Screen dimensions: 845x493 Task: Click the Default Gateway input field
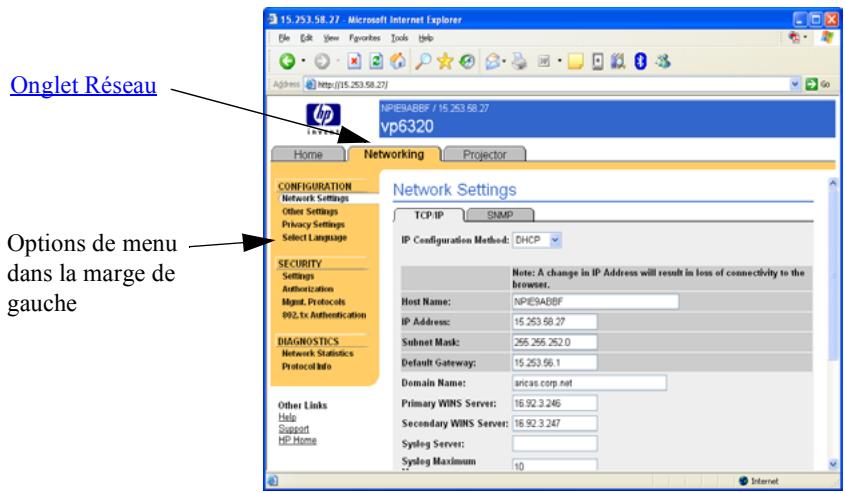555,363
